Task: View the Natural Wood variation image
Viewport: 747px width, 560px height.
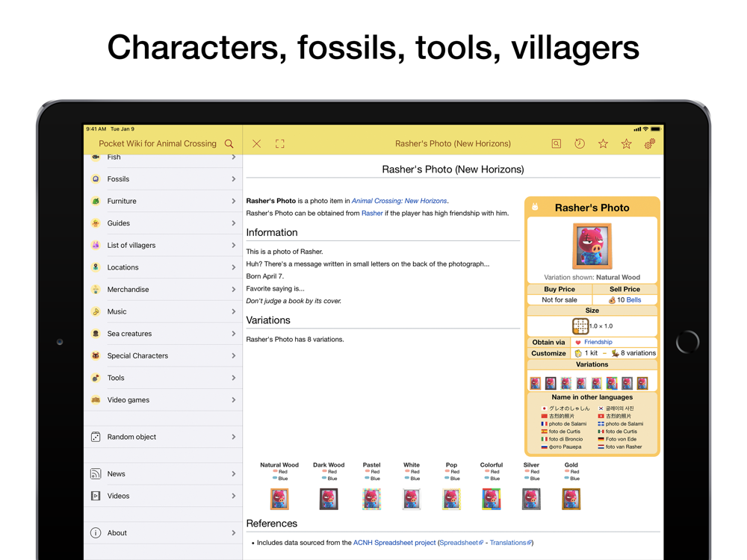Action: [279, 499]
